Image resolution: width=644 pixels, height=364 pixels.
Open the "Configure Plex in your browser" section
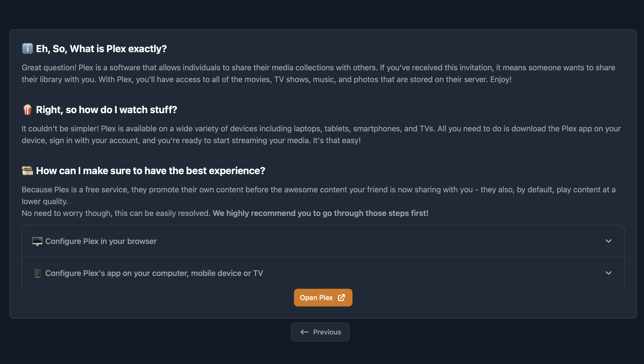click(x=101, y=241)
